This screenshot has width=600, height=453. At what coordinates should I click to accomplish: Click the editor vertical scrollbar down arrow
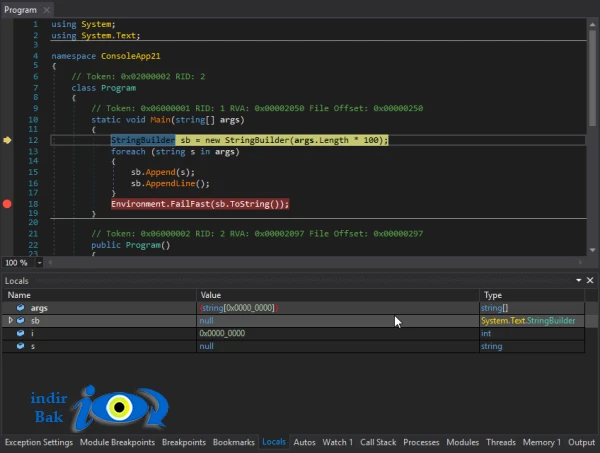[592, 250]
